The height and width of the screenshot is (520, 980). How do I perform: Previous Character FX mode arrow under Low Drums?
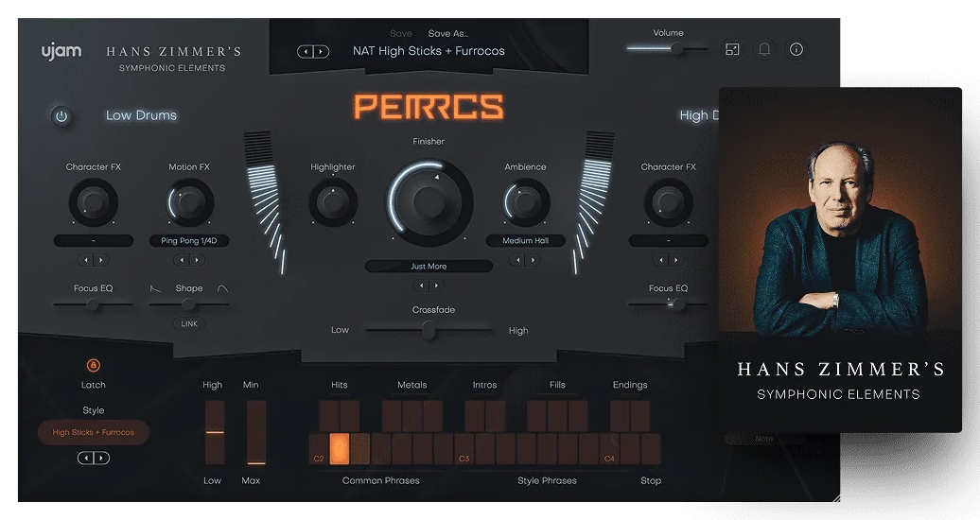point(86,260)
